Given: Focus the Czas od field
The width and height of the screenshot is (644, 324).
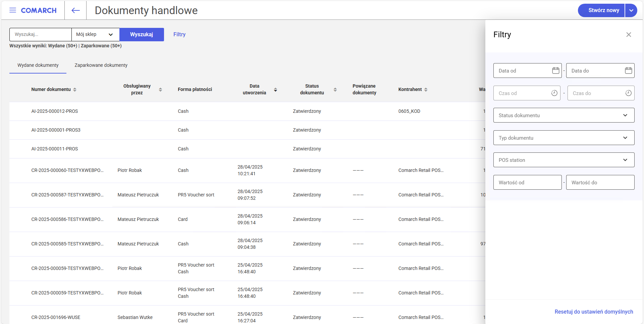Looking at the screenshot, I should [527, 93].
